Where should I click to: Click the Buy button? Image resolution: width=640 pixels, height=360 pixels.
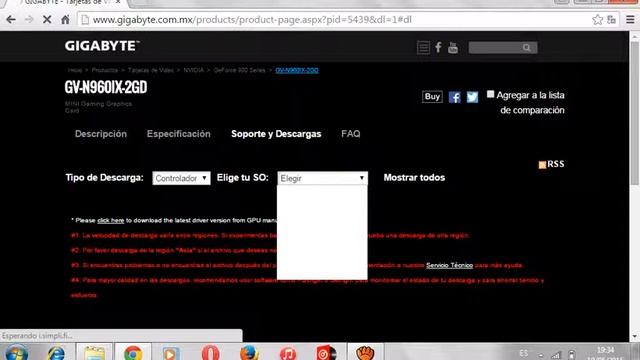tap(432, 97)
